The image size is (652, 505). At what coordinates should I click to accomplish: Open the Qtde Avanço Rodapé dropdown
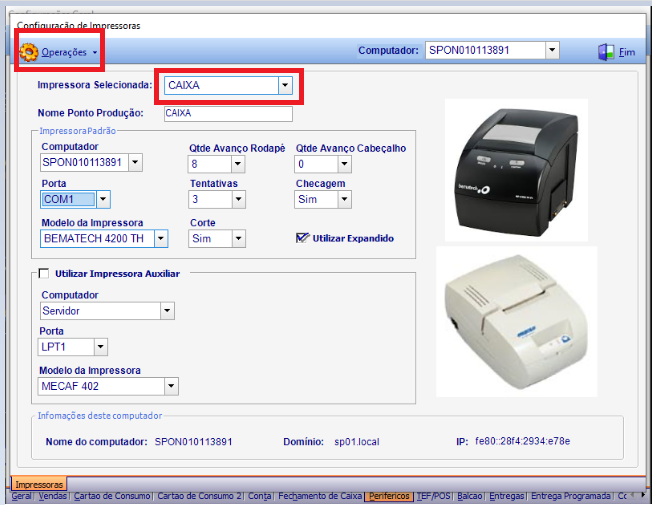(238, 164)
